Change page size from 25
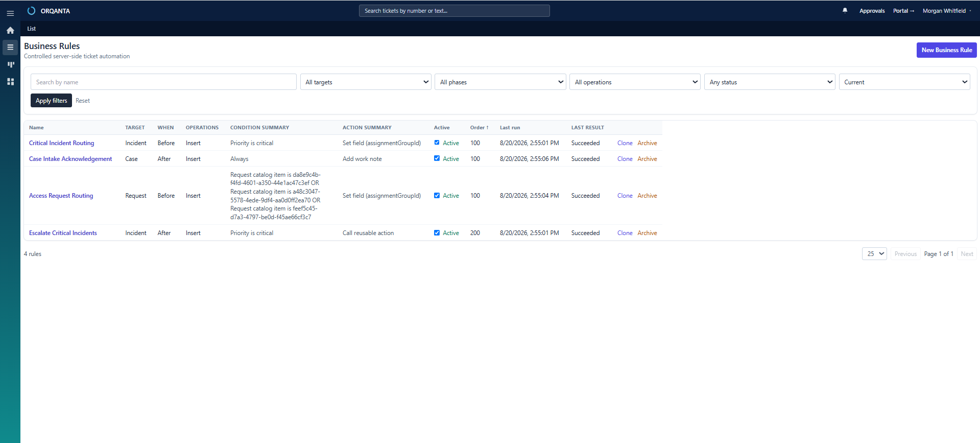The height and width of the screenshot is (443, 980). pos(874,253)
